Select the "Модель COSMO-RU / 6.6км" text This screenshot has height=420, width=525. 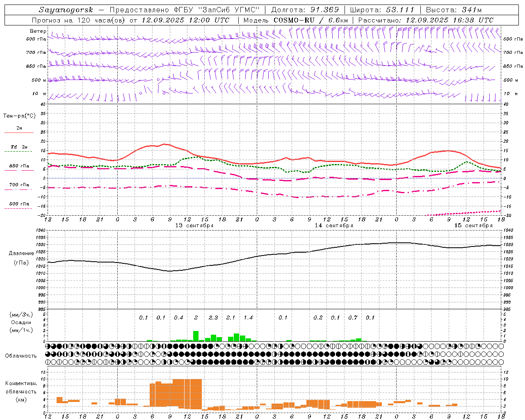pos(295,20)
